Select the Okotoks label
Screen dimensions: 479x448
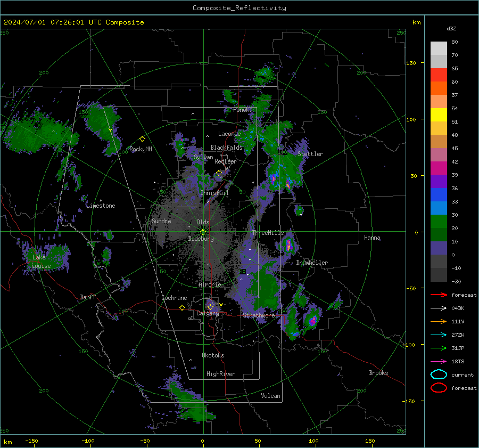pyautogui.click(x=213, y=355)
